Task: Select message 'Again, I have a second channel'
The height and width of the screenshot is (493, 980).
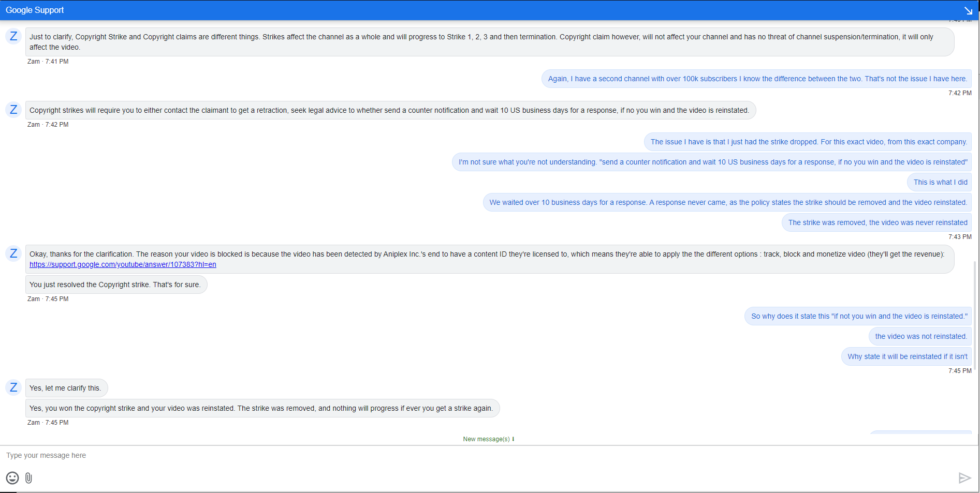Action: (x=757, y=79)
